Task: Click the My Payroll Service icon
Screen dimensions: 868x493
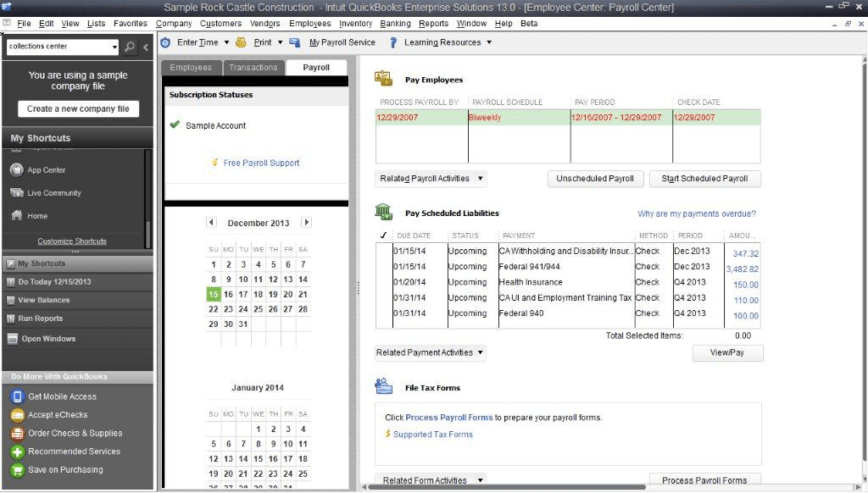Action: coord(294,42)
